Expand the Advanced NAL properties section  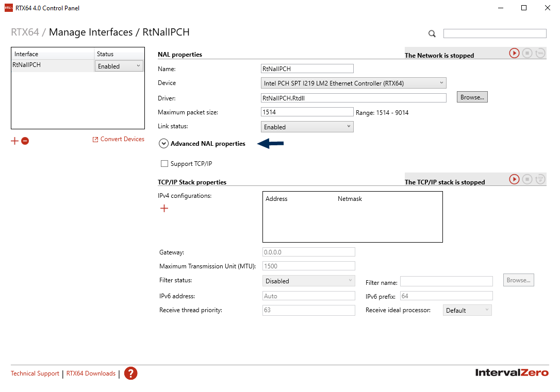(163, 143)
